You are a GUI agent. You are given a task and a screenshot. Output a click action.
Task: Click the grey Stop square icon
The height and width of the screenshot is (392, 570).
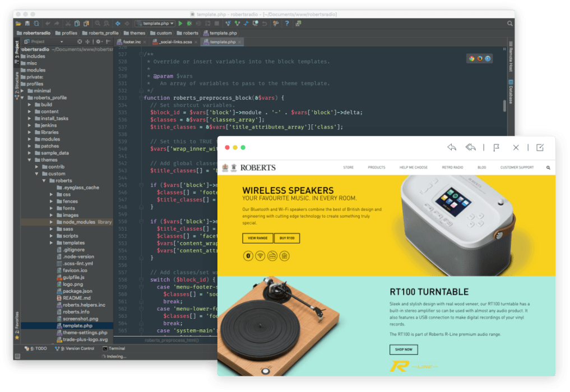(217, 24)
